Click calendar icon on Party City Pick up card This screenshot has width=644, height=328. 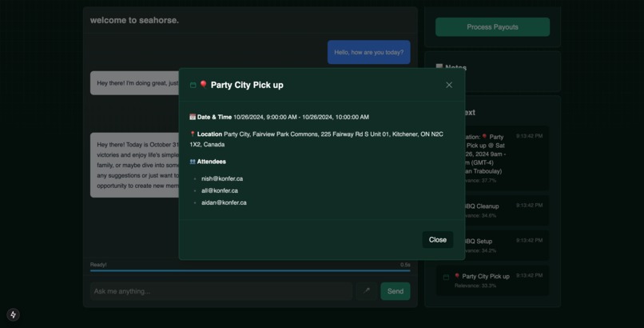point(446,277)
